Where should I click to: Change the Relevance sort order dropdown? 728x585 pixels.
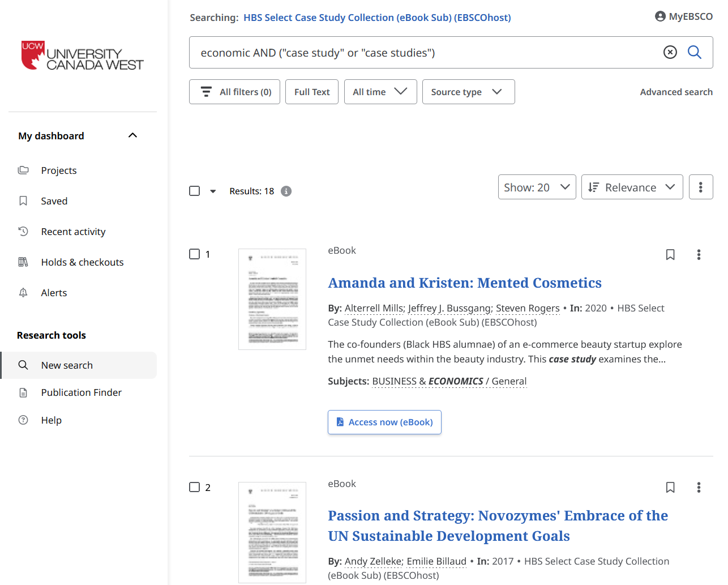(632, 187)
